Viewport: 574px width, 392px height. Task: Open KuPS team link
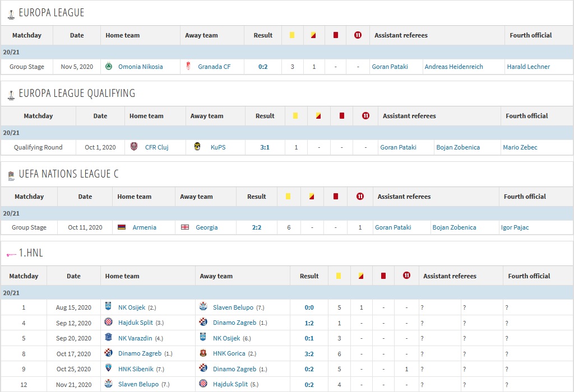(x=218, y=147)
